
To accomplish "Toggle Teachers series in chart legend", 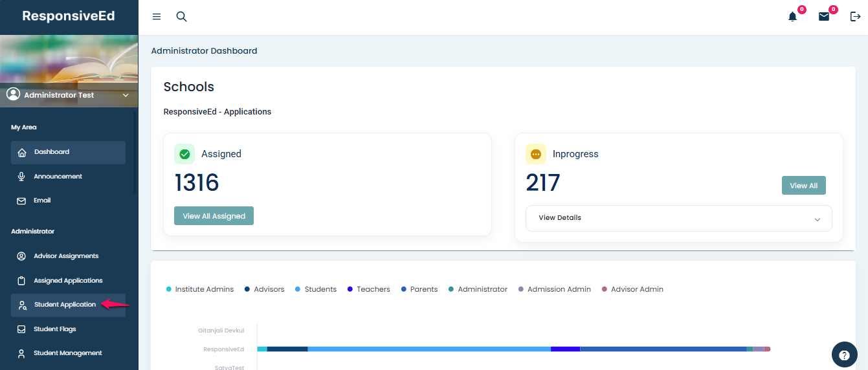I will (x=369, y=289).
